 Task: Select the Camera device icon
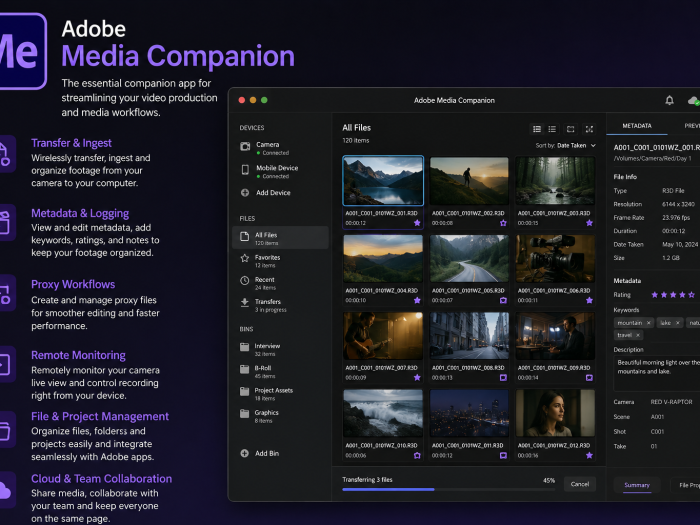click(245, 146)
